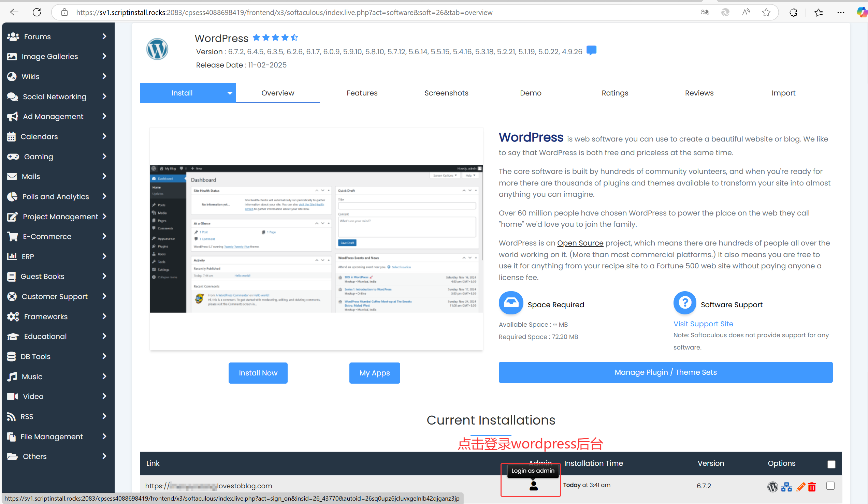Click the blue changelog speech bubble icon

click(591, 50)
